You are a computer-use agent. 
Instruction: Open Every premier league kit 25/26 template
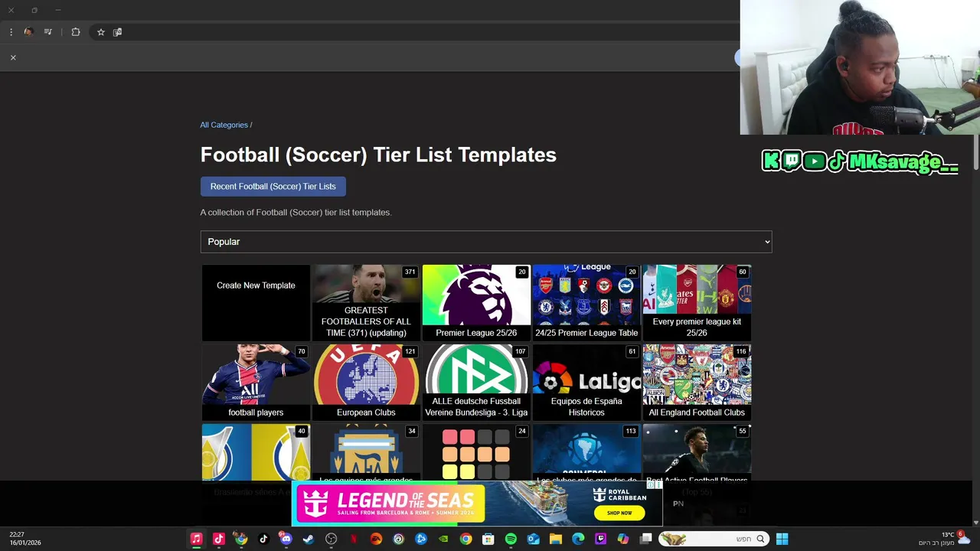pos(697,303)
